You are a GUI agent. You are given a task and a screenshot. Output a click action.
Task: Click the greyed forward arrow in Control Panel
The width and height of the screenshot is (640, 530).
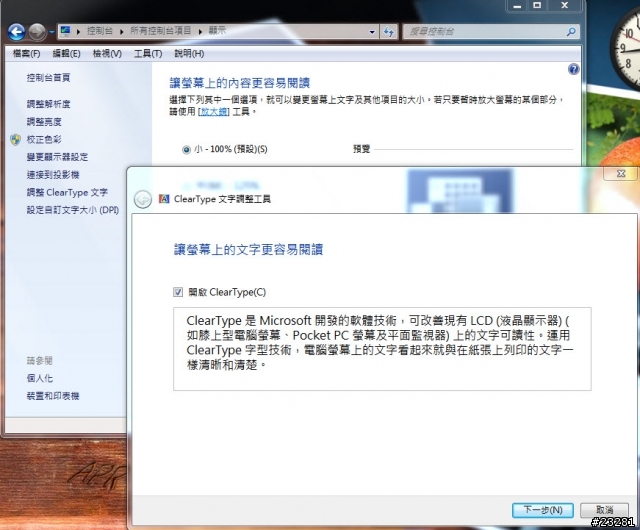click(x=37, y=31)
